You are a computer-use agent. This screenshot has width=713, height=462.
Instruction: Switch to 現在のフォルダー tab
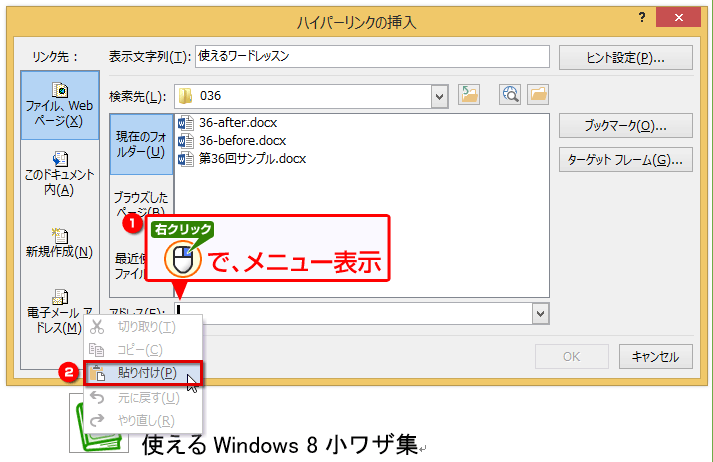pyautogui.click(x=141, y=144)
